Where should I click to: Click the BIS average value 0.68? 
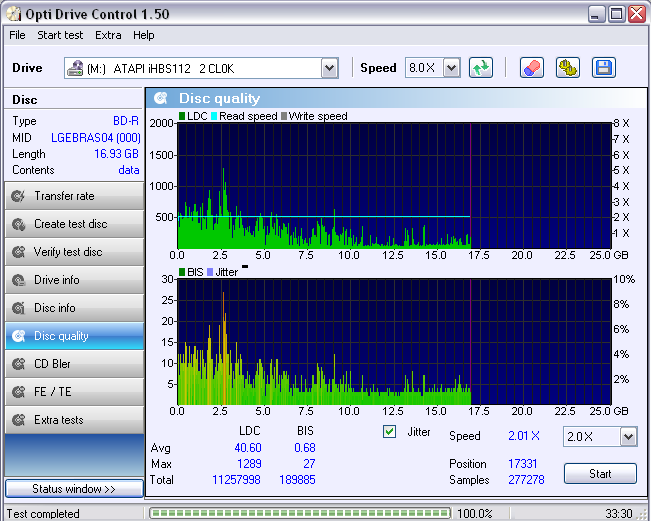click(305, 448)
